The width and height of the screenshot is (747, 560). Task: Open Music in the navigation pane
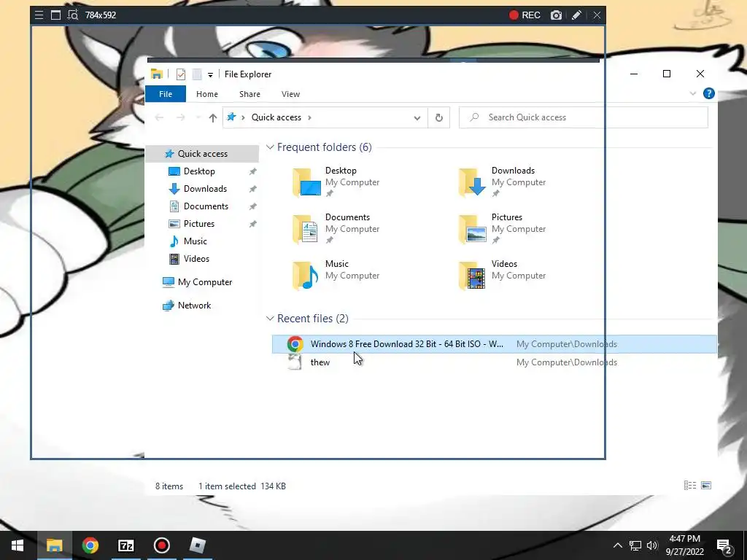195,241
